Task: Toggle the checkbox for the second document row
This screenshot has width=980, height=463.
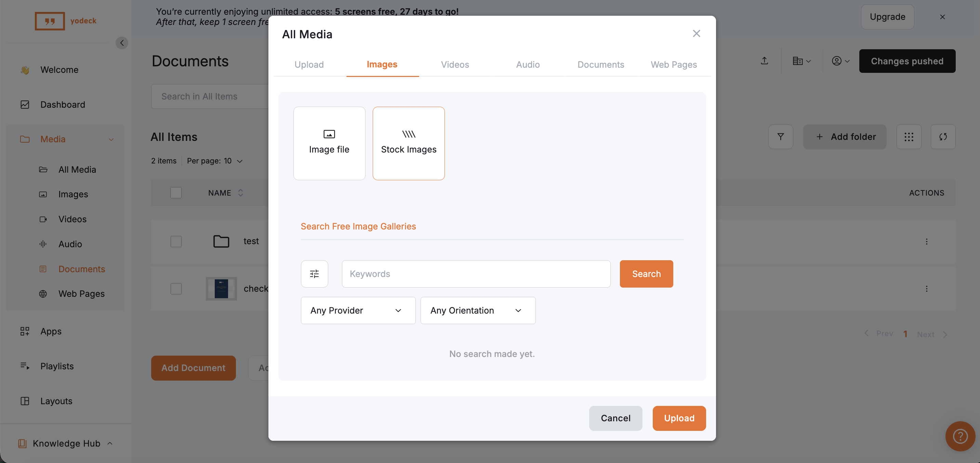Action: [x=176, y=289]
